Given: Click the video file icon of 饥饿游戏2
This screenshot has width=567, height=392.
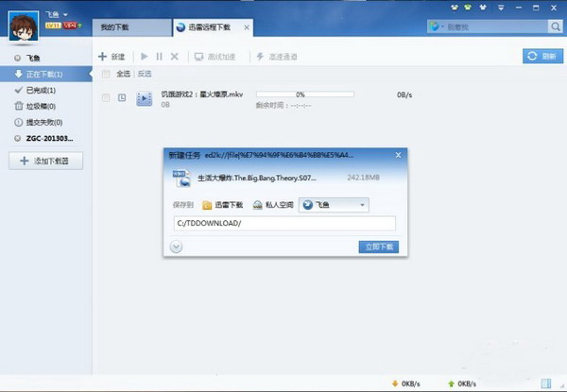Looking at the screenshot, I should click(145, 97).
